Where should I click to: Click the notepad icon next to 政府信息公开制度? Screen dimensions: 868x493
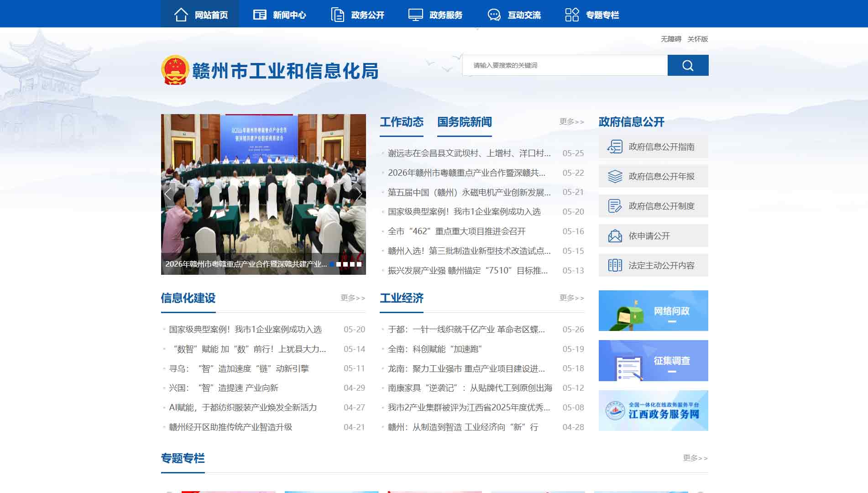(615, 206)
